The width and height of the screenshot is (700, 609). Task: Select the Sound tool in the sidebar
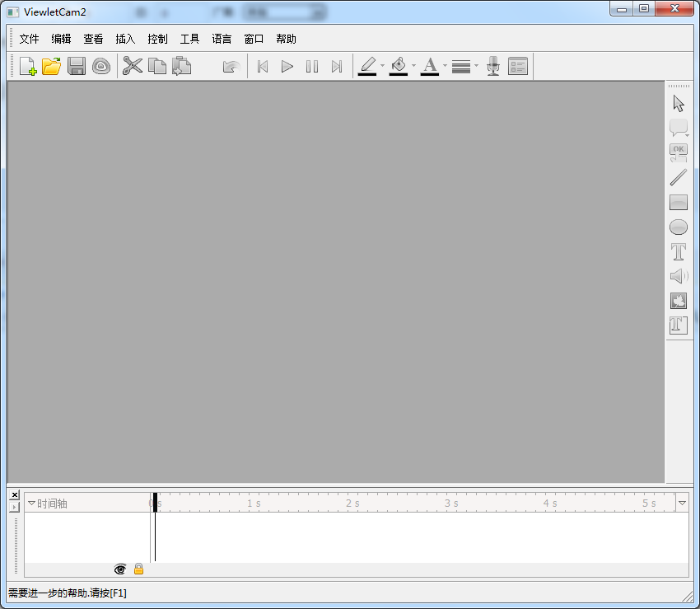pyautogui.click(x=679, y=276)
